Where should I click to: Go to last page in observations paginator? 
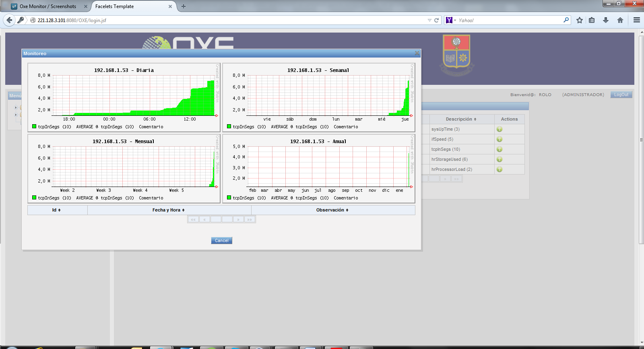click(x=250, y=220)
